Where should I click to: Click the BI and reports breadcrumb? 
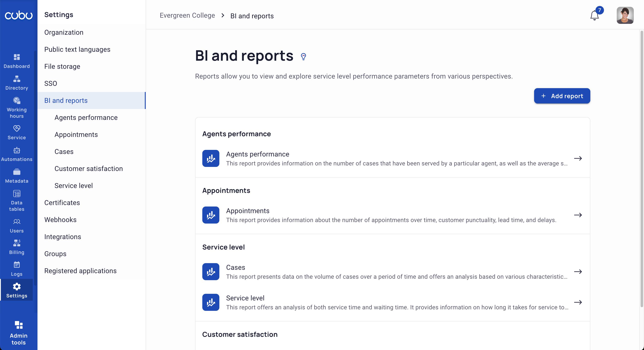[x=252, y=16]
